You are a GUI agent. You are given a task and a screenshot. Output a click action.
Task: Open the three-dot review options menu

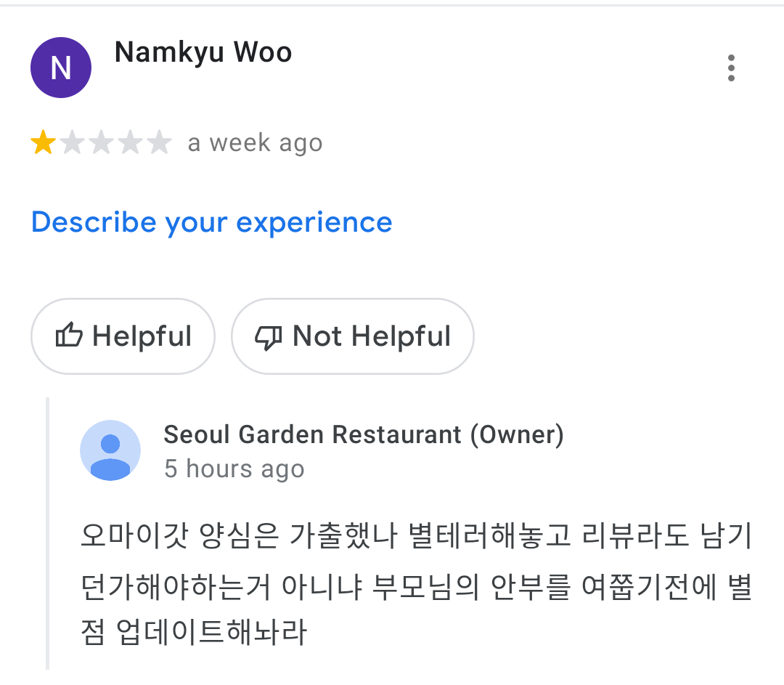click(731, 68)
